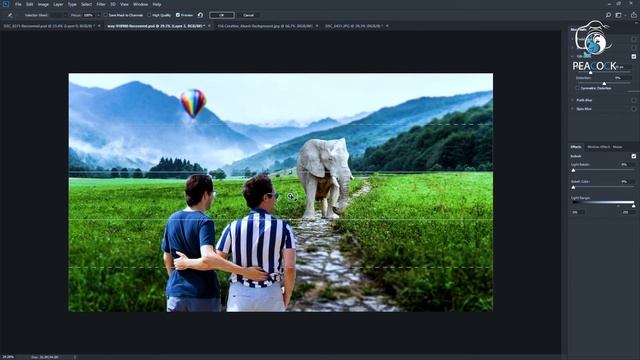Open the Type menu
The width and height of the screenshot is (640, 360).
pyautogui.click(x=72, y=4)
